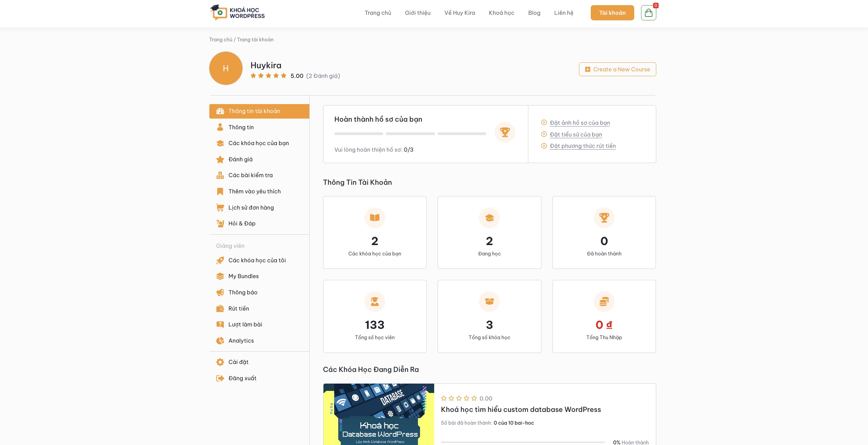868x445 pixels.
Task: Select My Bundles in sidebar
Action: tap(243, 276)
